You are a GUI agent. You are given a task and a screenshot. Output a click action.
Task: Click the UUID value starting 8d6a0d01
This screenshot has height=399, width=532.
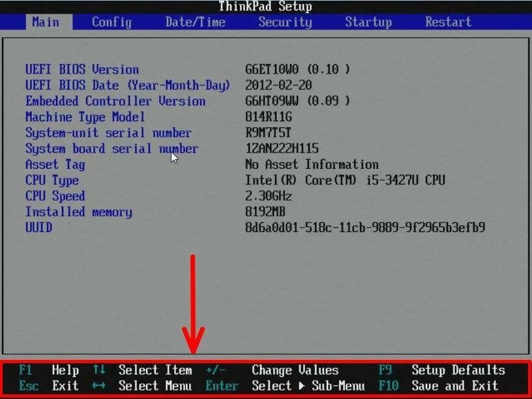point(365,228)
